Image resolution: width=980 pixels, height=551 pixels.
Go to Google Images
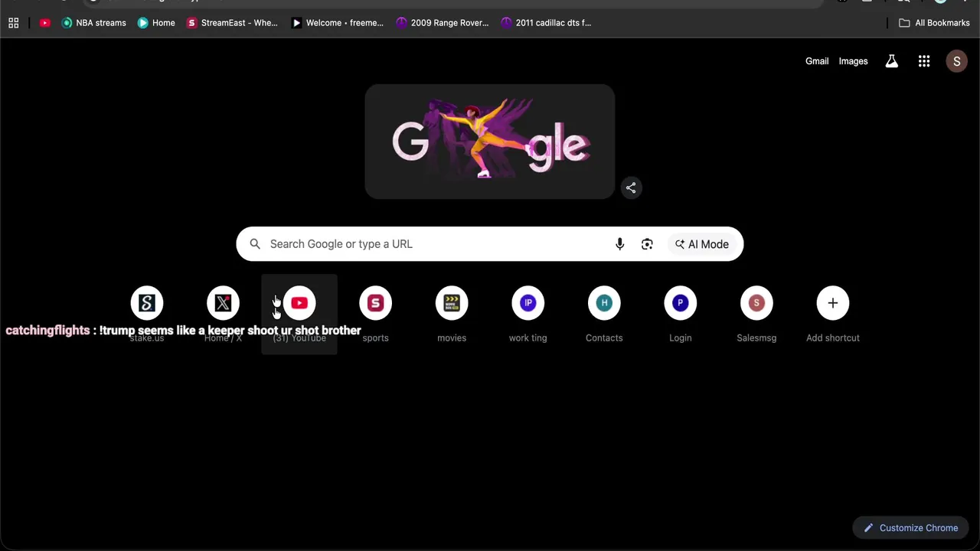click(853, 61)
